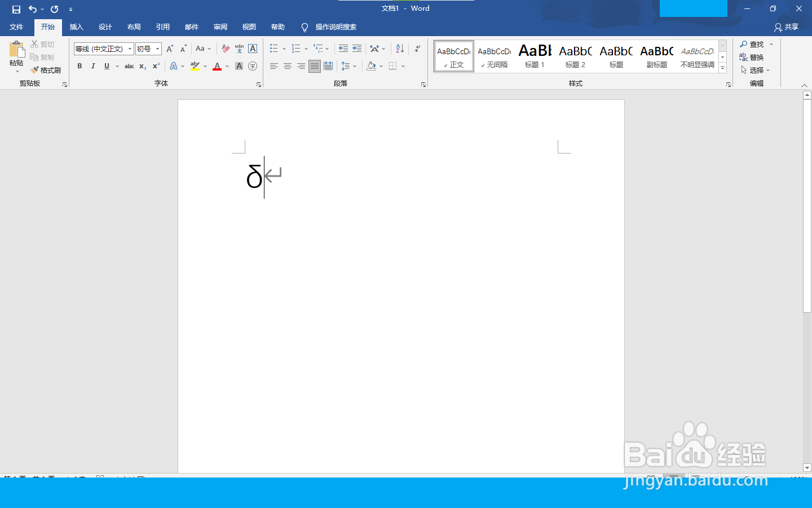This screenshot has height=508, width=812.
Task: Clear all formatting with the eraser icon
Action: pos(226,49)
